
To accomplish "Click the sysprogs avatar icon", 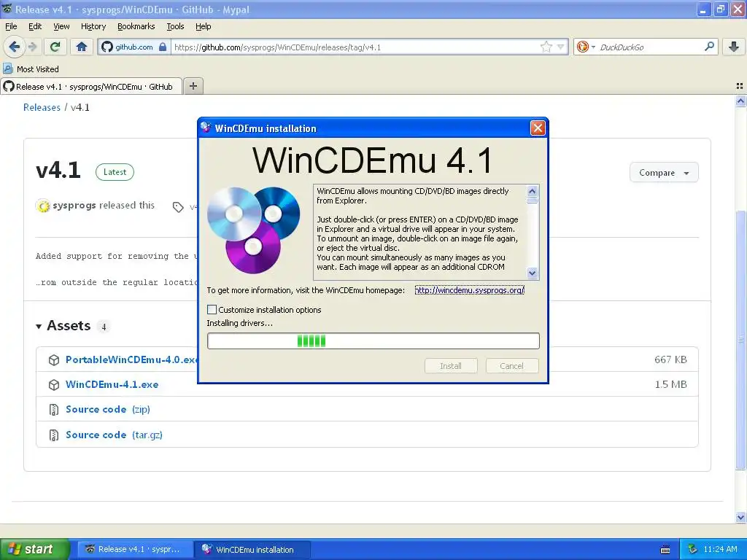I will [43, 206].
